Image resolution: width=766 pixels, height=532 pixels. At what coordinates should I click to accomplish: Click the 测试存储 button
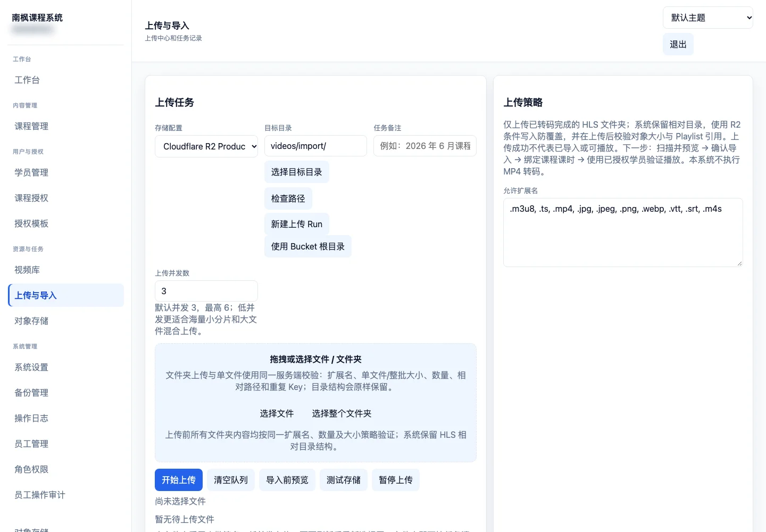pos(344,480)
